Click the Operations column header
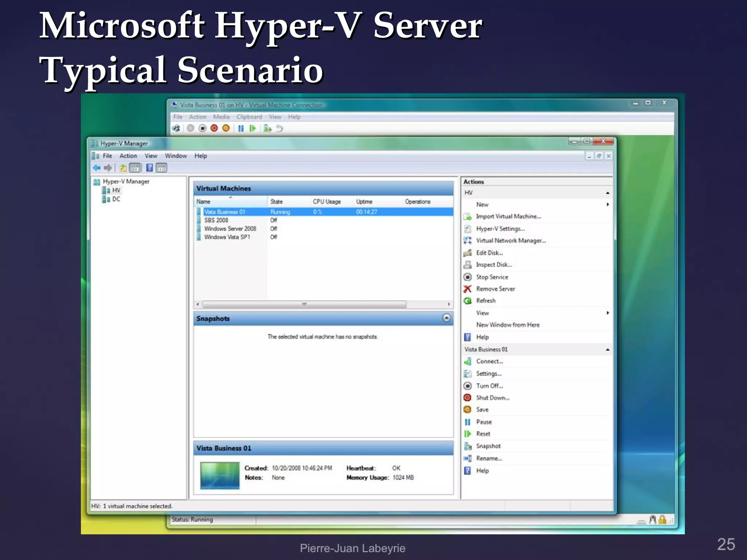 [427, 202]
